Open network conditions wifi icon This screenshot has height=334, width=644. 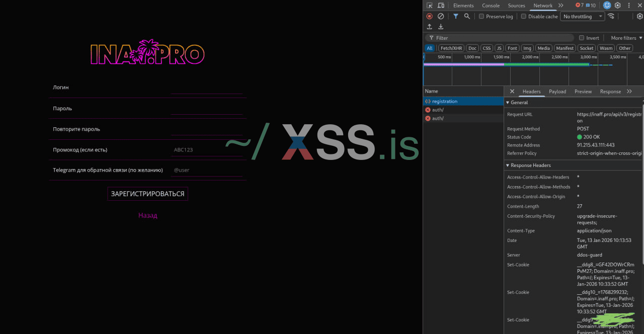coord(611,16)
